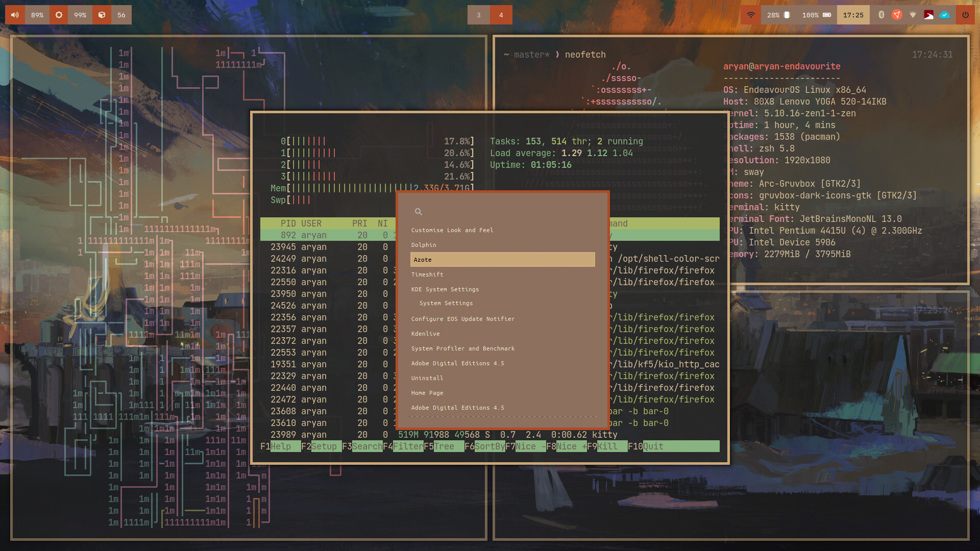Screen dimensions: 980x551
Task: Launch the highlighted Azote entry
Action: point(503,260)
